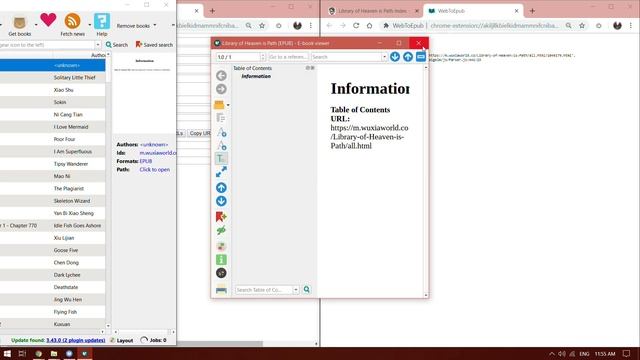Viewport: 640px width, 360px height.
Task: Click the 'Click to open' path link
Action: point(155,169)
